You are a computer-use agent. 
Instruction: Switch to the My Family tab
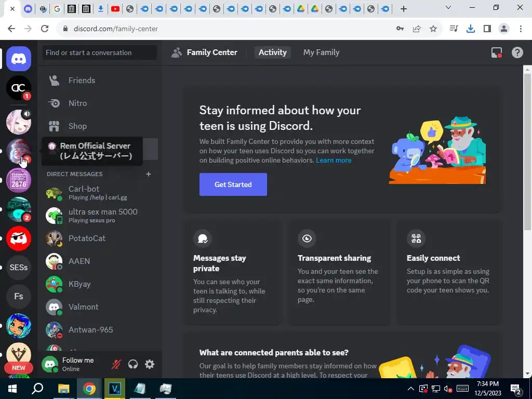tap(321, 52)
